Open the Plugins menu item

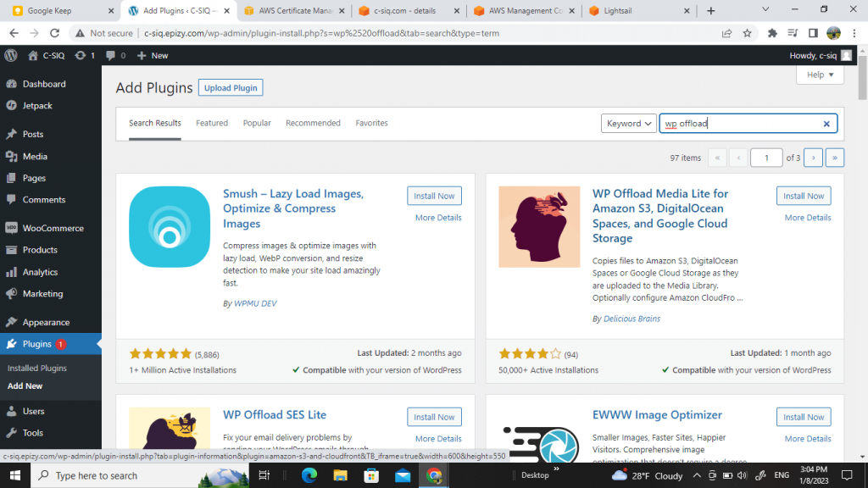51,344
